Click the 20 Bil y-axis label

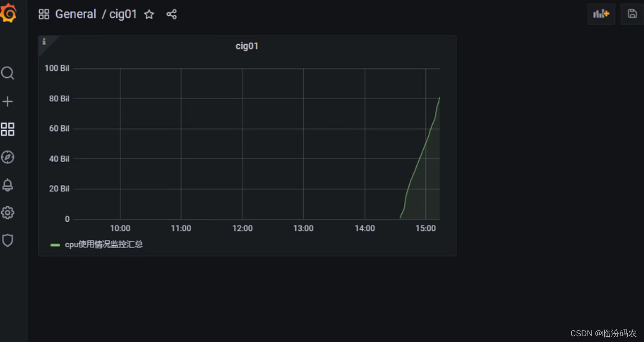pyautogui.click(x=59, y=189)
